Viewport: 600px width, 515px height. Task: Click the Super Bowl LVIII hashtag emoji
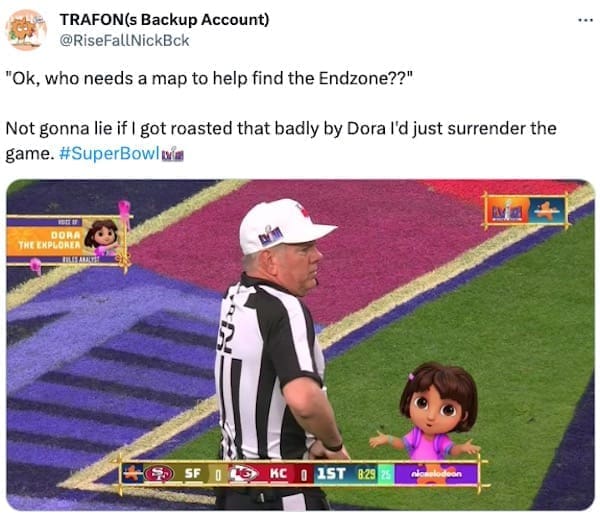tap(173, 154)
